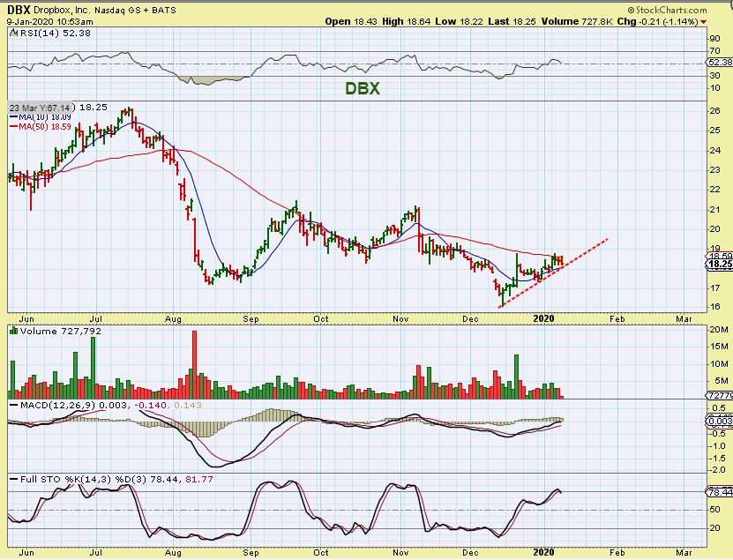Click "Nov" on the bottom stochastic date axis
This screenshot has height=560, width=733.
click(x=400, y=553)
